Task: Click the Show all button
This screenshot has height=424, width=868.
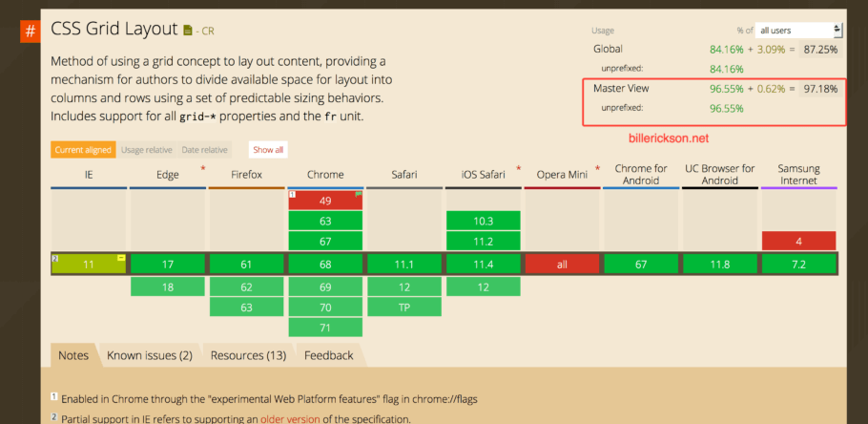Action: (x=268, y=150)
